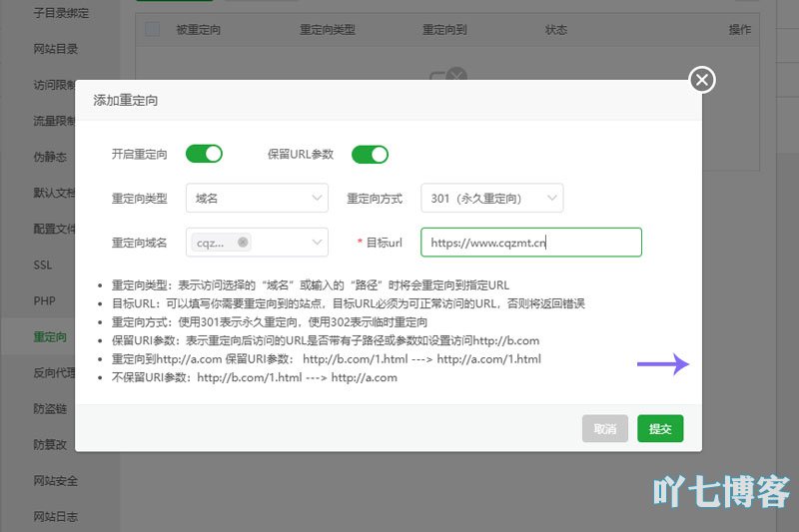Open 子目录绑定 in the sidebar
Screen dimensions: 799x532
(61, 13)
